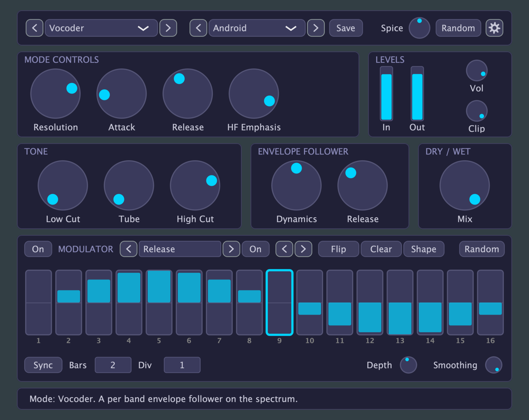This screenshot has width=529, height=420.
Task: Click modulator step 5 slider
Action: coord(159,303)
